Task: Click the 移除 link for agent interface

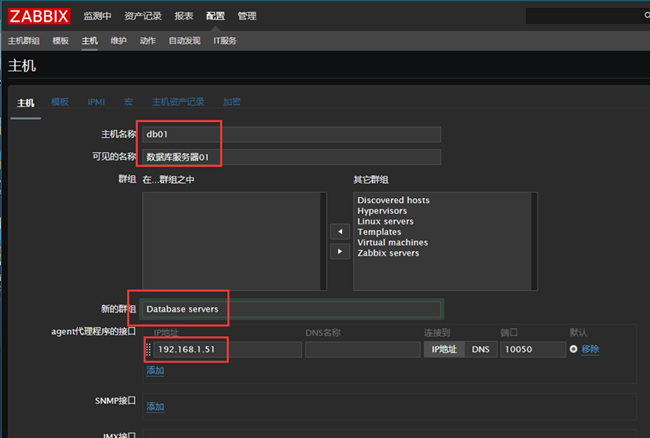Action: pos(590,349)
